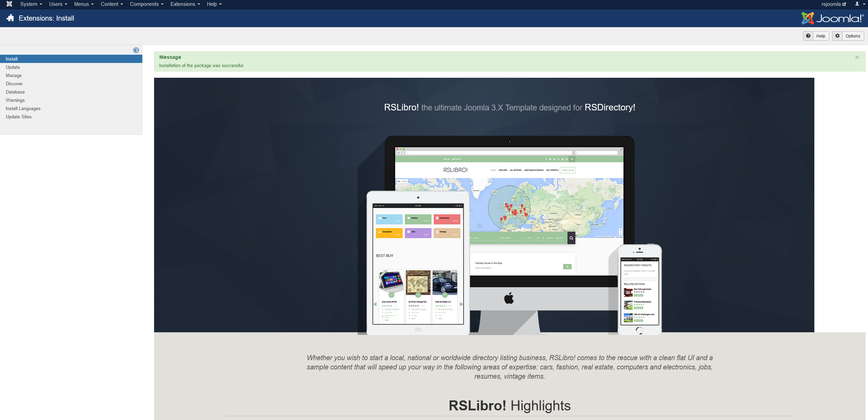Close the success message notification
The image size is (868, 420).
pyautogui.click(x=857, y=57)
